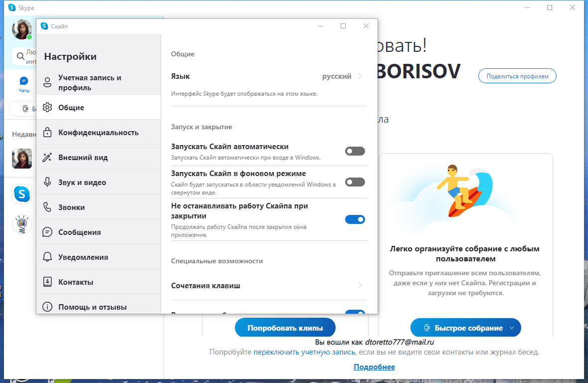Minimize the main Skype window
The height and width of the screenshot is (383, 588).
(527, 7)
